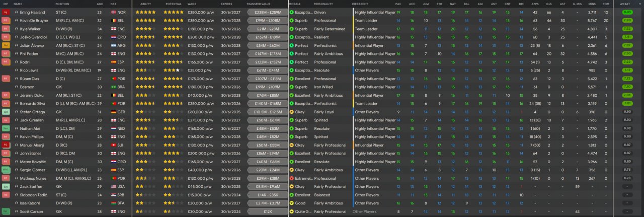Click the Brazil flag for Ederson
644x217 pixels.
[113, 87]
